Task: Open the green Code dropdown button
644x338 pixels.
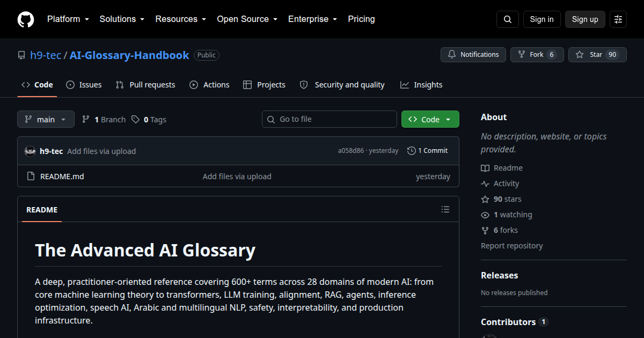Action: pos(430,119)
